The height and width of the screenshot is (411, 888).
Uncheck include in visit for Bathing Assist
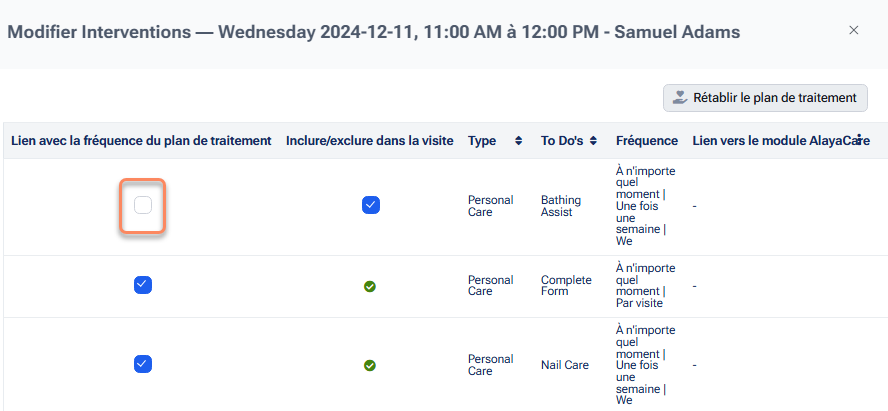click(370, 205)
